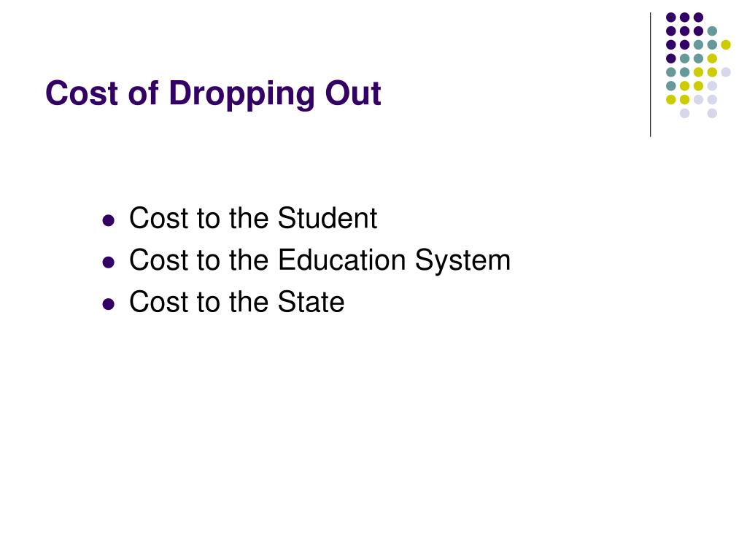Click the lone purple dot in the fourth dot row
The height and width of the screenshot is (560, 747).
pos(671,58)
